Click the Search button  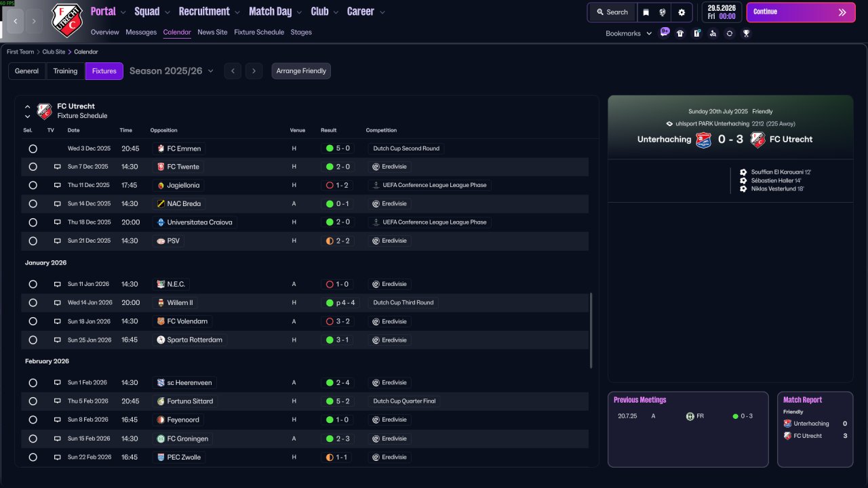tap(612, 12)
